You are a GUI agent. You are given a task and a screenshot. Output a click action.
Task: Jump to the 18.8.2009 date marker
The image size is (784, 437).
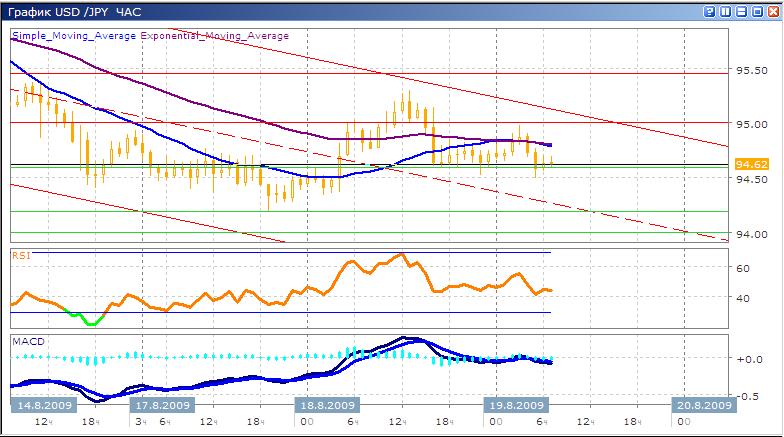[326, 406]
